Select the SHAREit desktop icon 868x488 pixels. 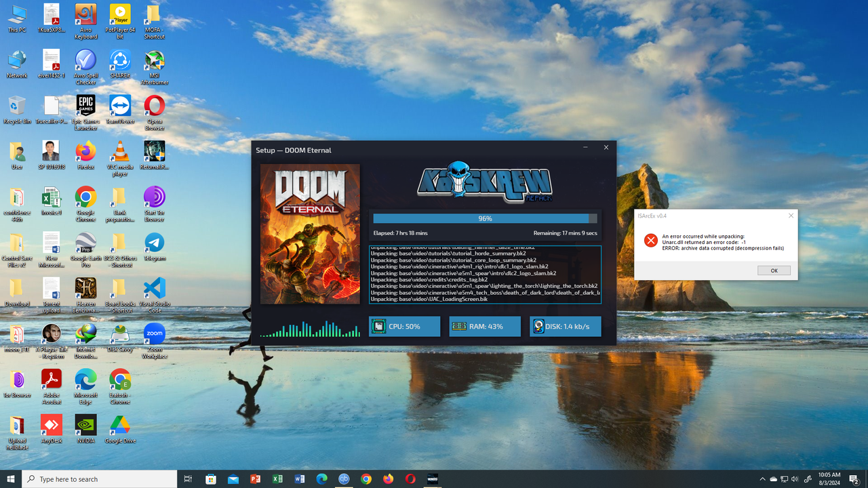point(120,64)
